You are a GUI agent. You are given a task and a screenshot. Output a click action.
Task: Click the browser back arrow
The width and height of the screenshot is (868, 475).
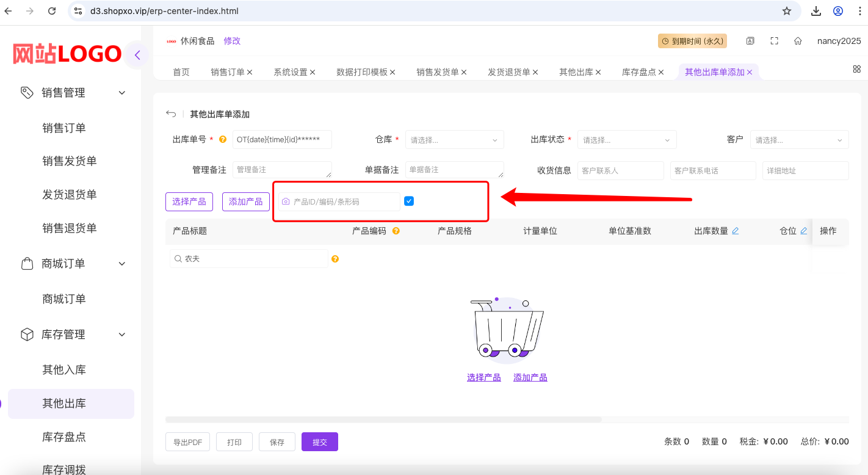click(x=9, y=11)
